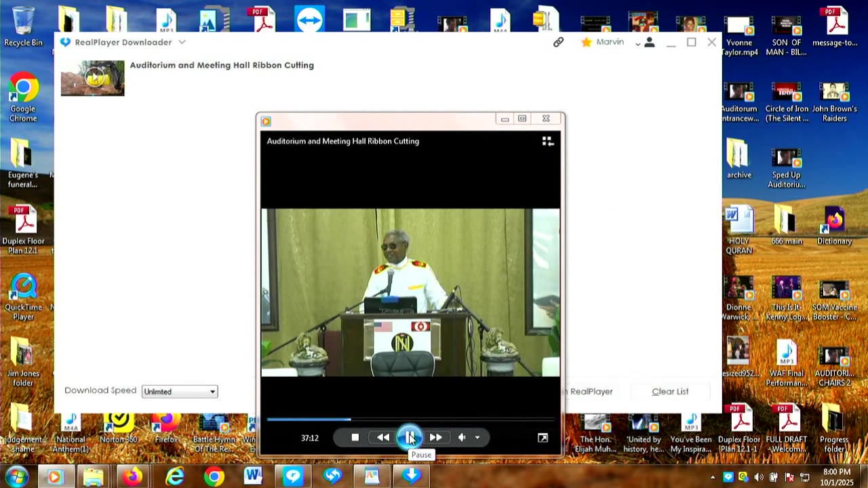Select National Anthem(1) M4A file
This screenshot has width=868, height=488.
tap(71, 432)
